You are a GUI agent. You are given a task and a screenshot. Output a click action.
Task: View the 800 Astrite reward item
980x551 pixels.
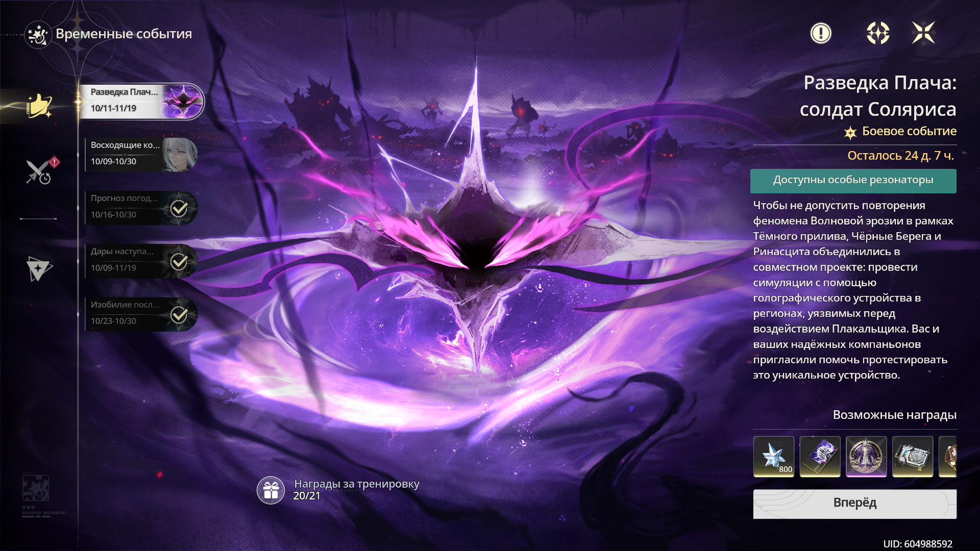(774, 456)
